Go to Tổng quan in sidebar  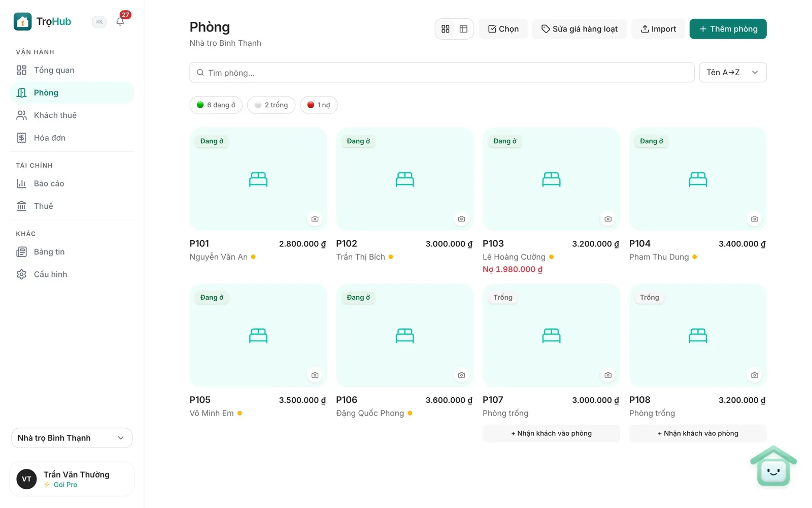(x=72, y=70)
